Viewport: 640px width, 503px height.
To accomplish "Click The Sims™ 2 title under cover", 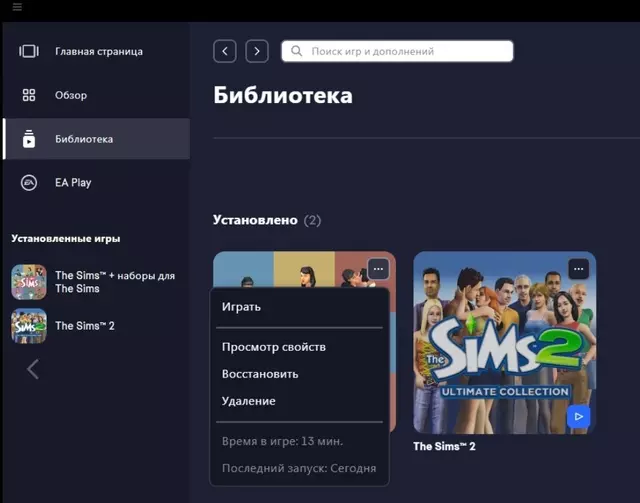I will click(444, 446).
